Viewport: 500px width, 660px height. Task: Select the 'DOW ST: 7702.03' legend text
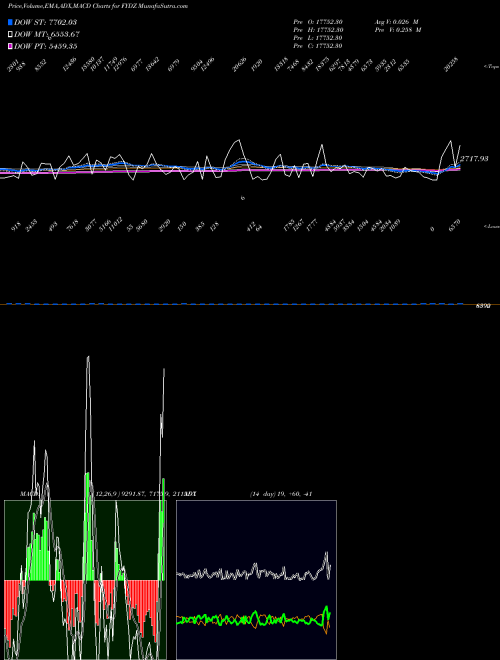pos(45,22)
